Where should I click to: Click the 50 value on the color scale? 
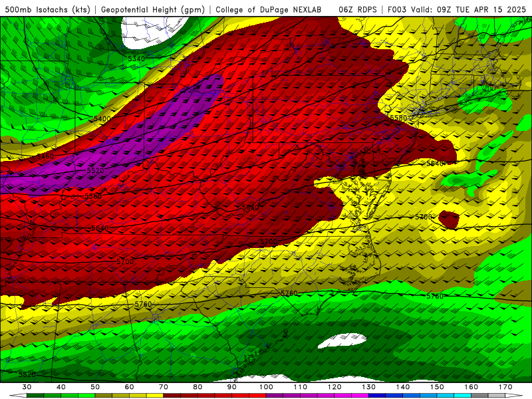point(95,387)
